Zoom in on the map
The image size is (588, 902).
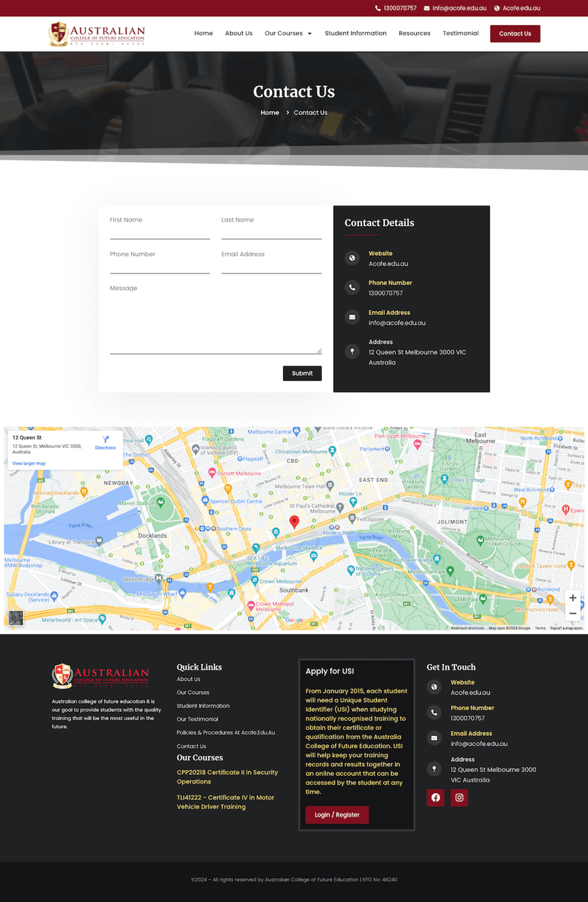[x=572, y=598]
